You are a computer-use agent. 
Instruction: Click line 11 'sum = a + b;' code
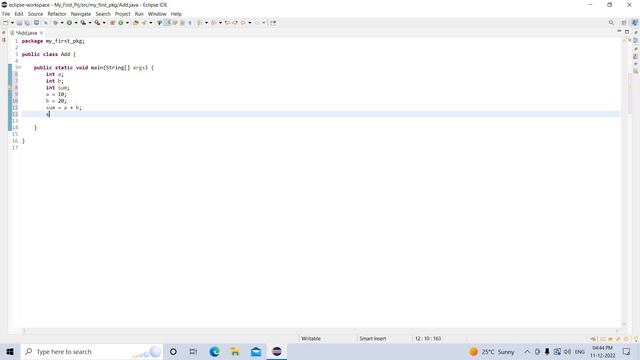coord(64,108)
